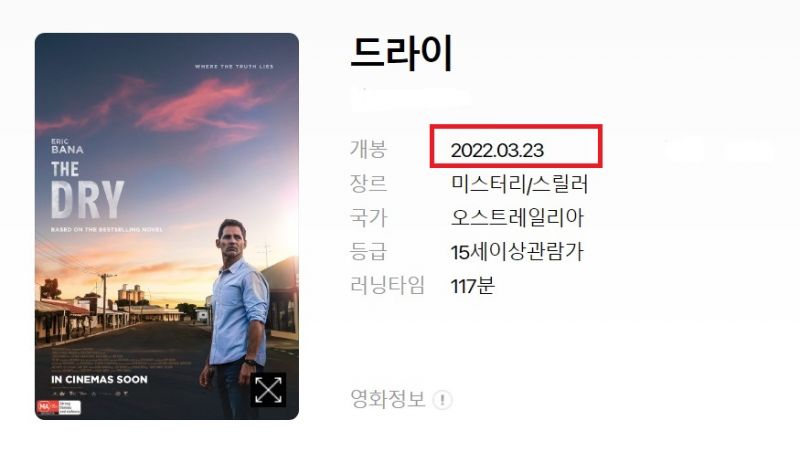The image size is (800, 462).
Task: Click the 등급 label
Action: [368, 251]
